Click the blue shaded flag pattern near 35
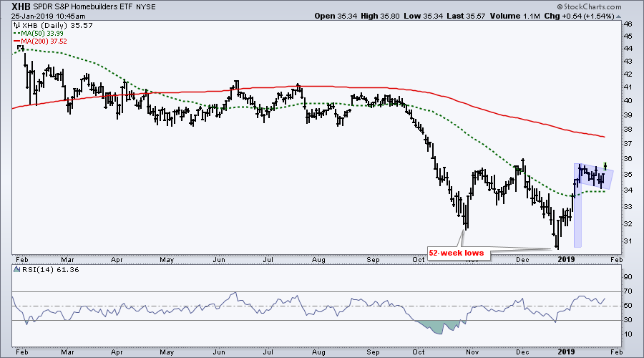This screenshot has height=358, width=644. [x=593, y=177]
